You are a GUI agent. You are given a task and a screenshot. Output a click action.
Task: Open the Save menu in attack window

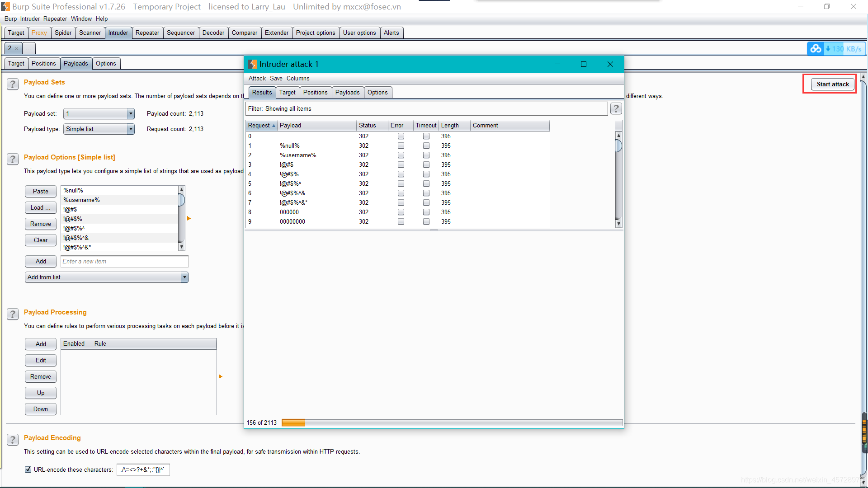[x=276, y=78]
